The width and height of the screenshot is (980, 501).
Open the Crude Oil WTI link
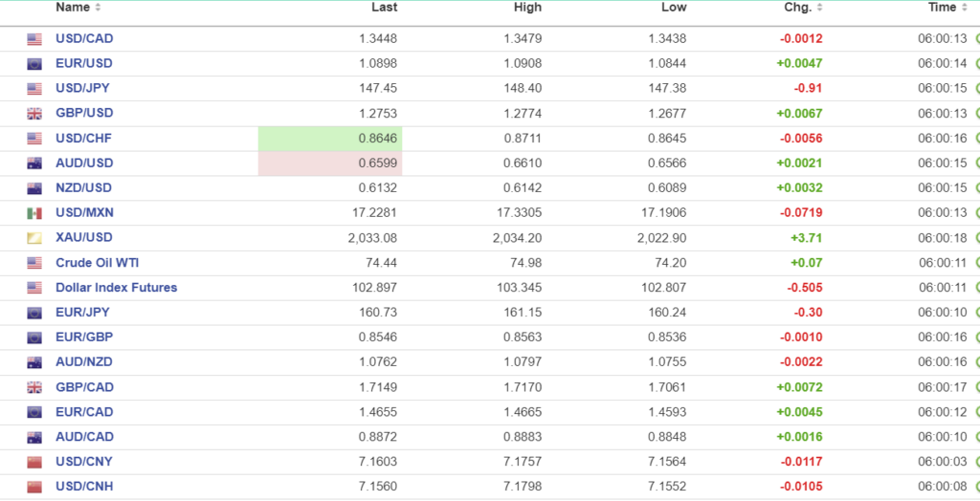(x=98, y=263)
